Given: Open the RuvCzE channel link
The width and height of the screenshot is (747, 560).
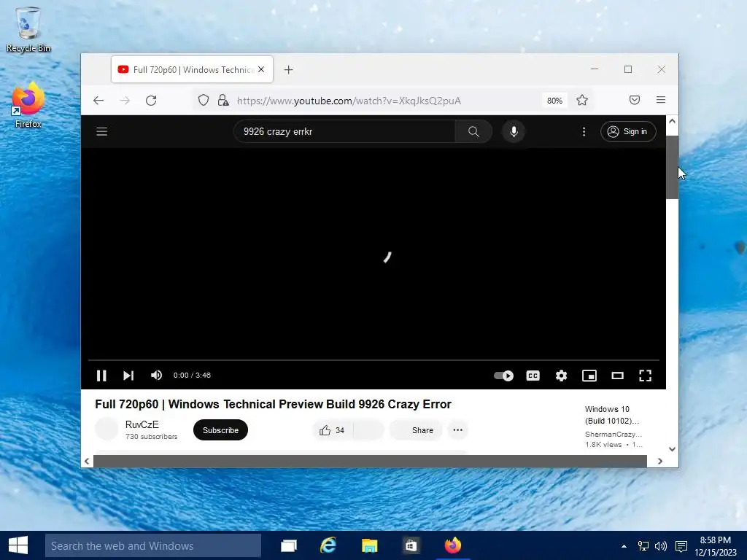Looking at the screenshot, I should click(142, 424).
